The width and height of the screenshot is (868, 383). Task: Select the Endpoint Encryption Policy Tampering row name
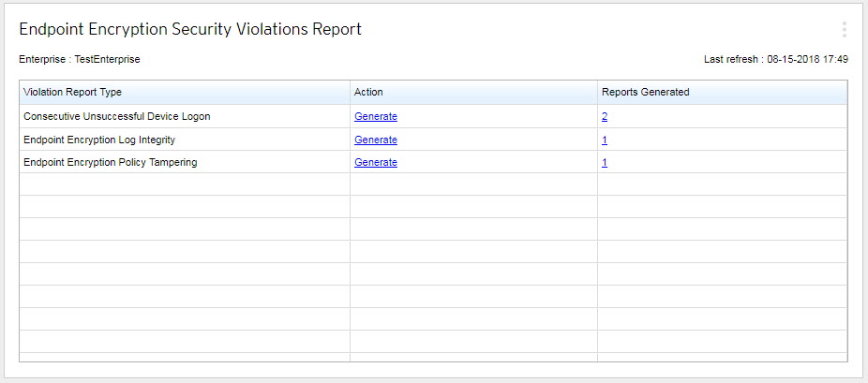[110, 162]
